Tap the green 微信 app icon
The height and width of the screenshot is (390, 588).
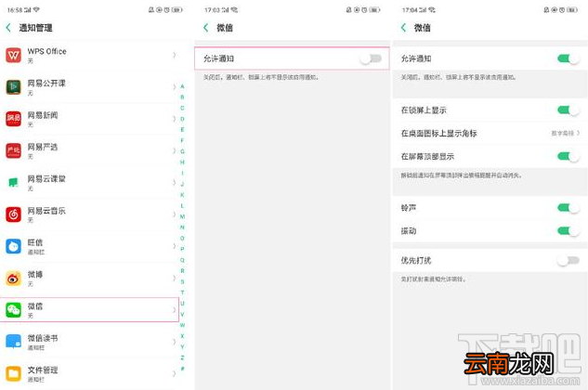pyautogui.click(x=14, y=310)
